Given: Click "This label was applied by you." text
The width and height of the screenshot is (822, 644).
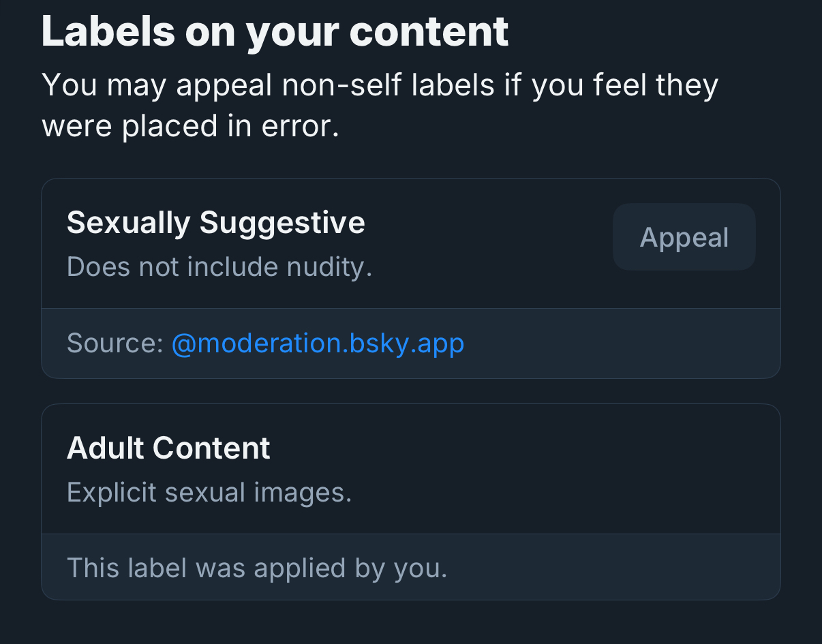Looking at the screenshot, I should [257, 567].
